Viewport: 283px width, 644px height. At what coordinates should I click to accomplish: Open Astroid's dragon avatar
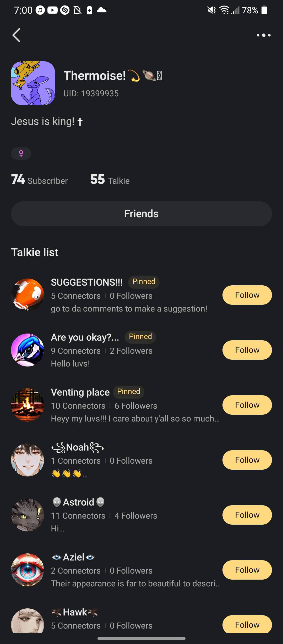28,515
